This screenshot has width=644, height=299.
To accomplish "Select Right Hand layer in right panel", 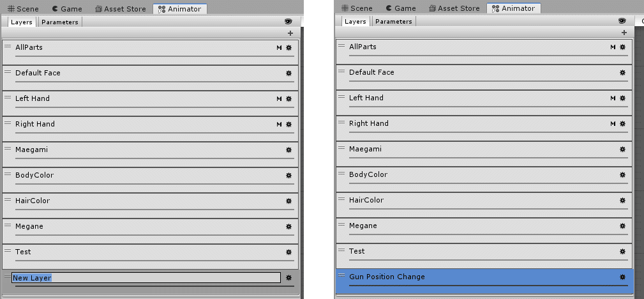I will (x=484, y=128).
